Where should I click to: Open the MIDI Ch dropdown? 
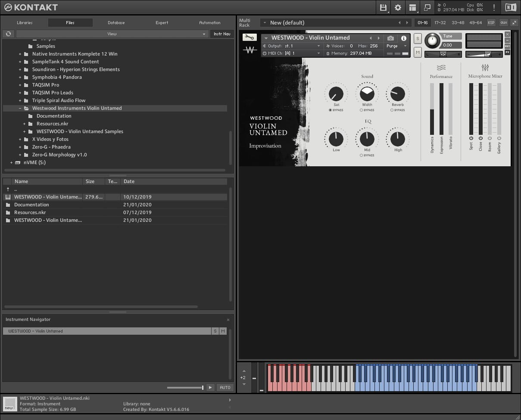point(292,53)
